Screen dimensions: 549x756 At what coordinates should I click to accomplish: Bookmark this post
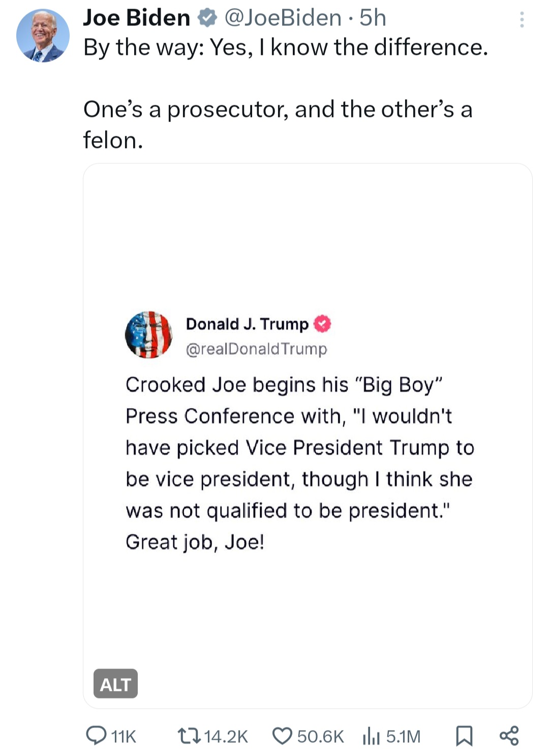[464, 736]
